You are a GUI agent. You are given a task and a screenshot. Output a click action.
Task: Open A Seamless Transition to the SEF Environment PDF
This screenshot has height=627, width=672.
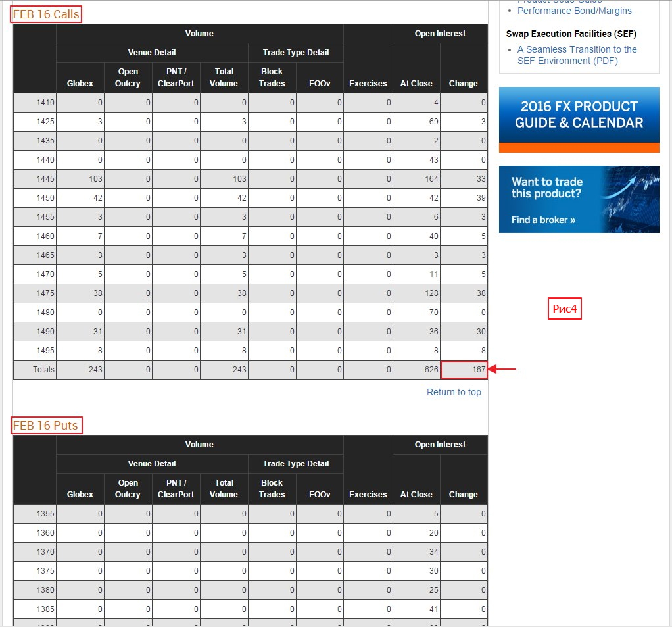[577, 55]
